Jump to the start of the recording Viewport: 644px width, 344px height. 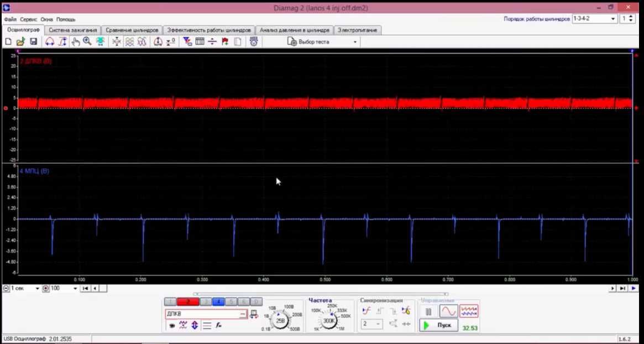pos(86,289)
